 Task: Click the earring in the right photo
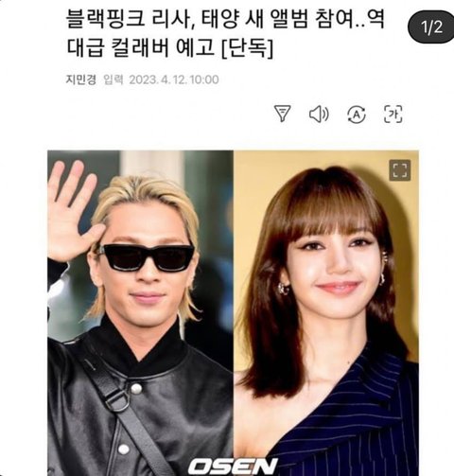point(283,288)
